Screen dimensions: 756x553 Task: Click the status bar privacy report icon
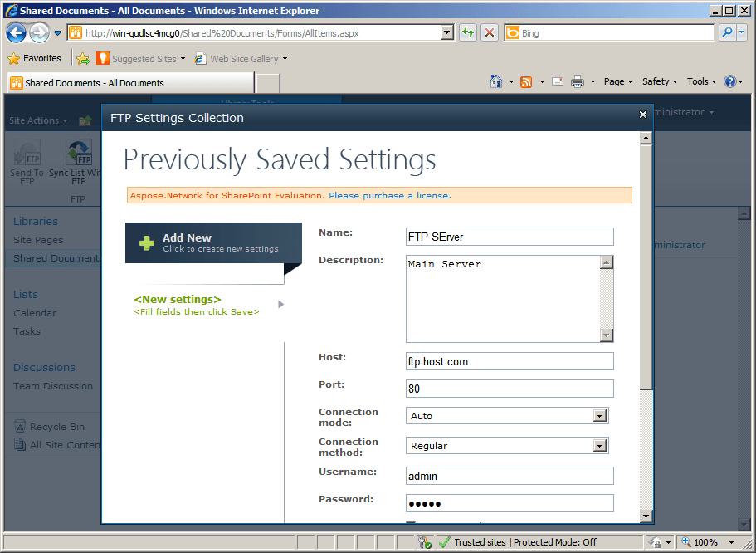pos(424,542)
